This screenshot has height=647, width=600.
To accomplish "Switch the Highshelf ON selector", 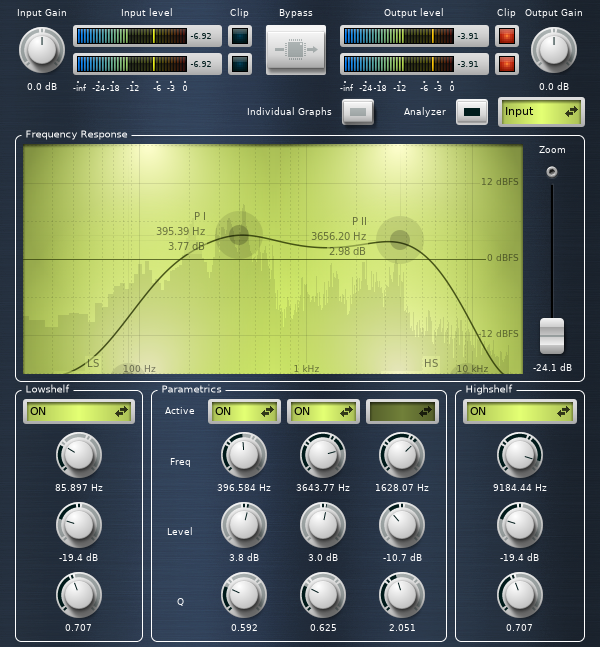I will click(x=520, y=411).
